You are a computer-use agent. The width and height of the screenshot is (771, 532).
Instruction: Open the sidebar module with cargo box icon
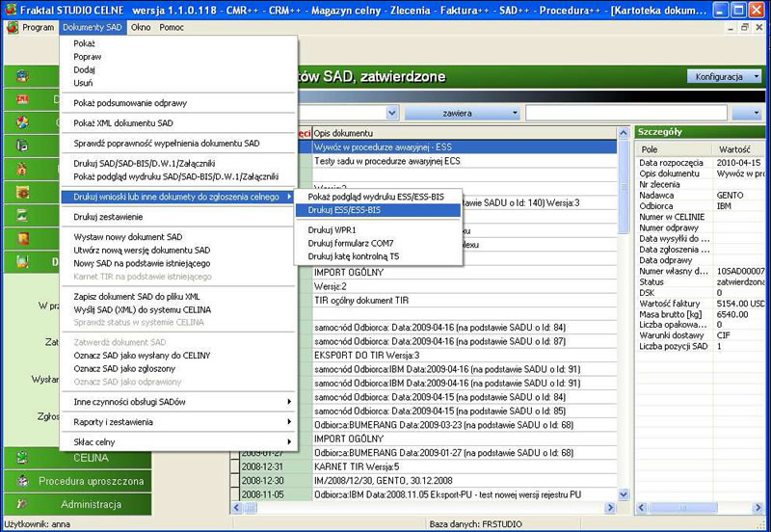click(22, 76)
